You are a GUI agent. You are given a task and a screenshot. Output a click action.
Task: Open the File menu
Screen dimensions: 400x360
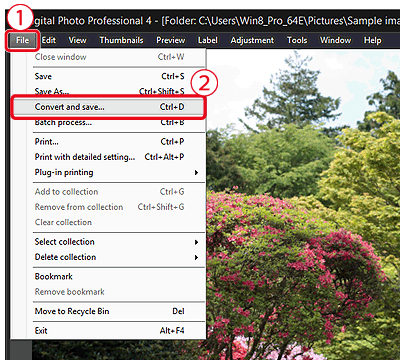point(22,40)
